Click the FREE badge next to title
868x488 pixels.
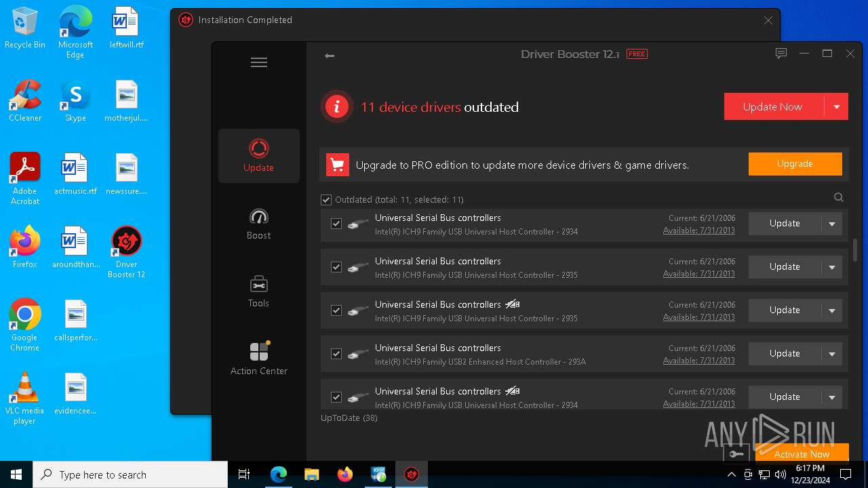pyautogui.click(x=637, y=54)
